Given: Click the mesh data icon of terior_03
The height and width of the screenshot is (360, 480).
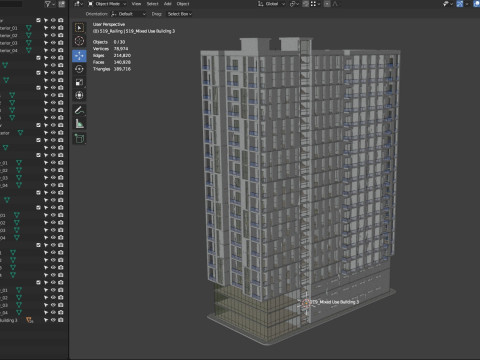Looking at the screenshot, I should (x=29, y=43).
